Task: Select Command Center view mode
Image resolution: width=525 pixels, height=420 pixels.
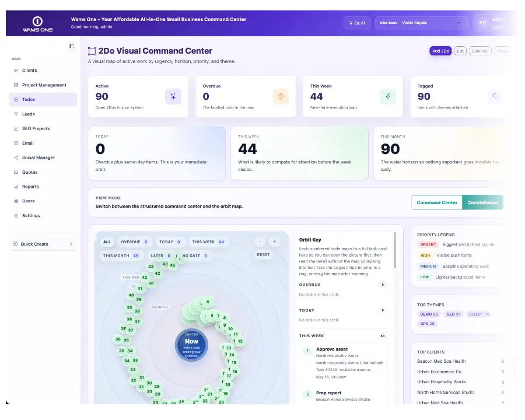Action: (x=437, y=202)
